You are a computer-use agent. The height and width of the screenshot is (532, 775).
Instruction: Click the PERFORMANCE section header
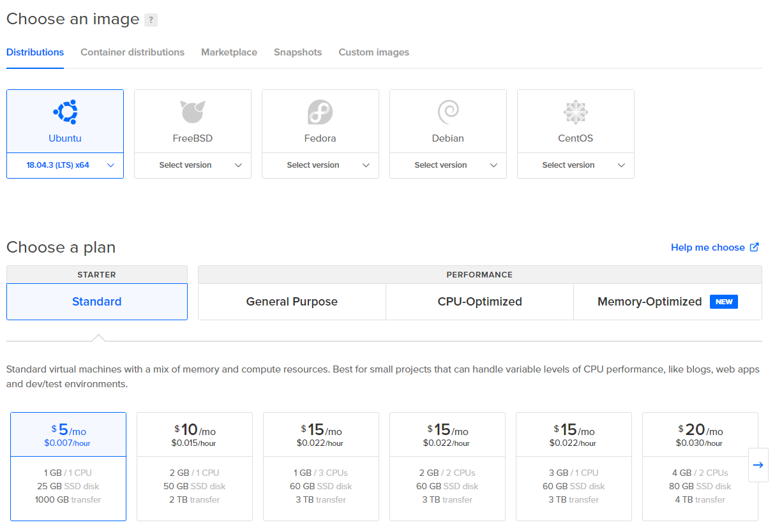pos(479,274)
